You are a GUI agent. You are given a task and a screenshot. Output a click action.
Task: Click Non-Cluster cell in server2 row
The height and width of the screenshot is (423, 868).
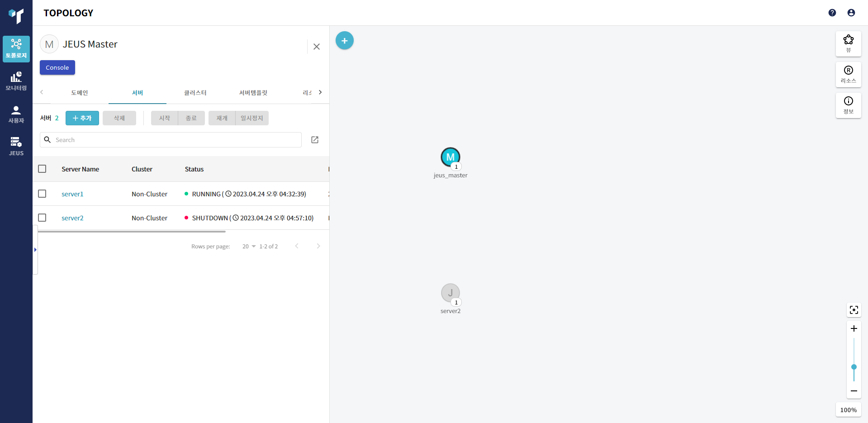[x=150, y=218]
